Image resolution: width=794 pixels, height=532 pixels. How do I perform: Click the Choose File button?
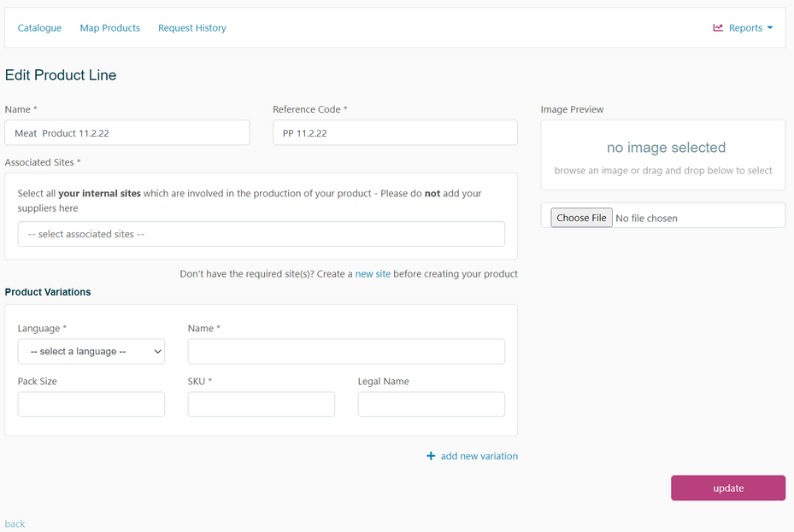[581, 218]
